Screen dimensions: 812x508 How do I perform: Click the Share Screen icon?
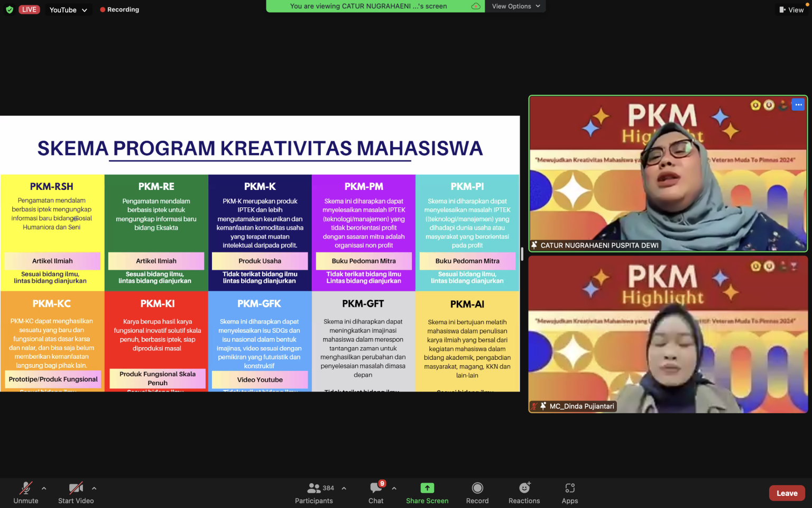tap(427, 488)
